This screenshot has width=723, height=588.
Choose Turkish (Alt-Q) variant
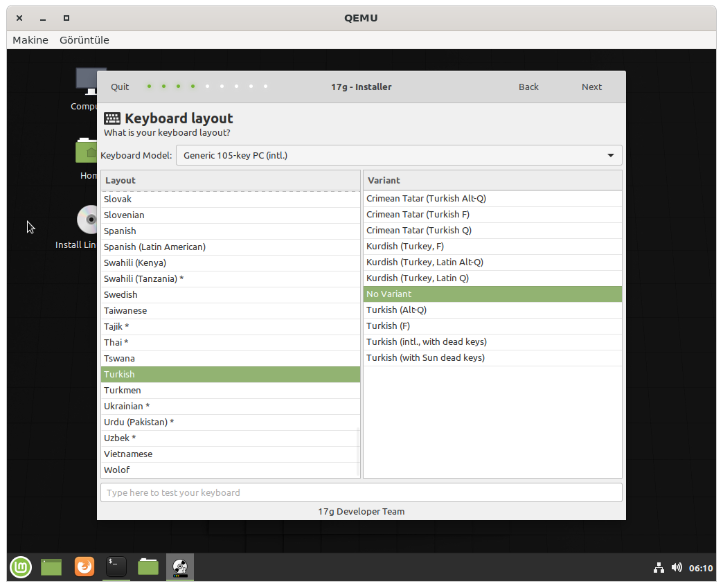click(492, 310)
